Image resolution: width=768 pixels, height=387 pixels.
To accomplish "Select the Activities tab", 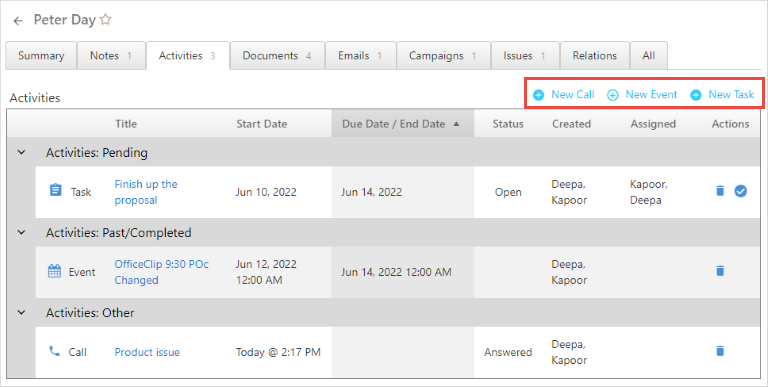I will coord(188,56).
